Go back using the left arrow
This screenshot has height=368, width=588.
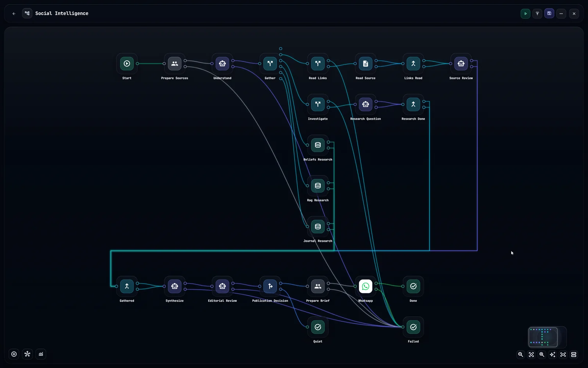point(14,14)
